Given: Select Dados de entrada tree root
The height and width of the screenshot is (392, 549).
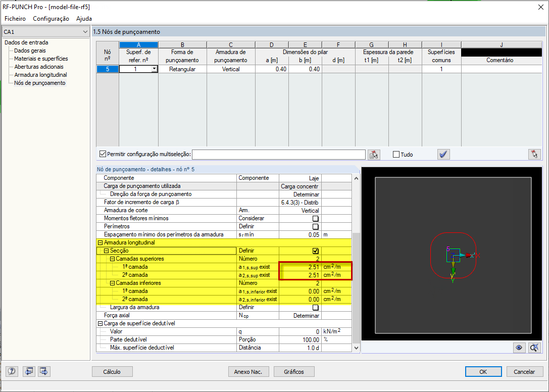Looking at the screenshot, I should (26, 42).
